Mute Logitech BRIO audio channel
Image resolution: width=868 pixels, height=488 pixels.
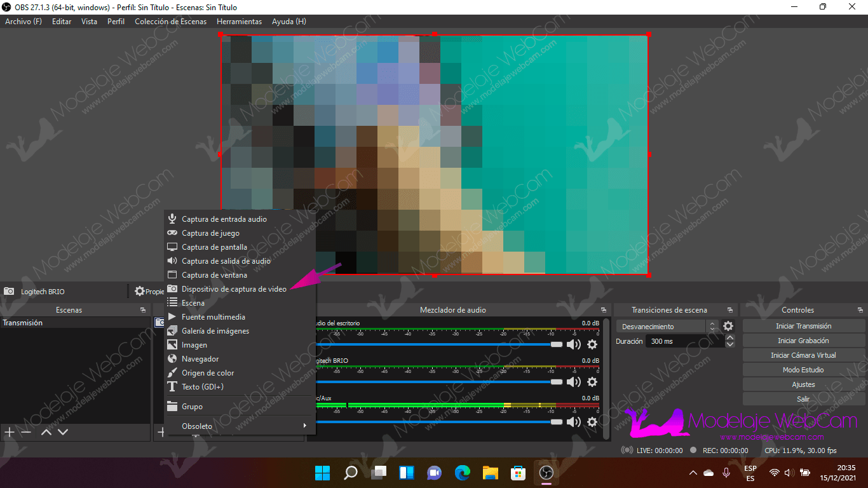point(574,382)
